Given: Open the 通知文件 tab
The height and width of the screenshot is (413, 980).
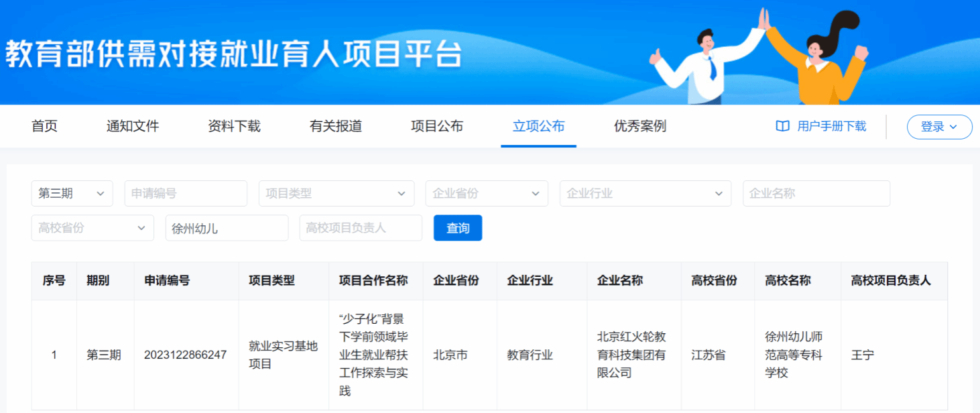Looking at the screenshot, I should [133, 126].
